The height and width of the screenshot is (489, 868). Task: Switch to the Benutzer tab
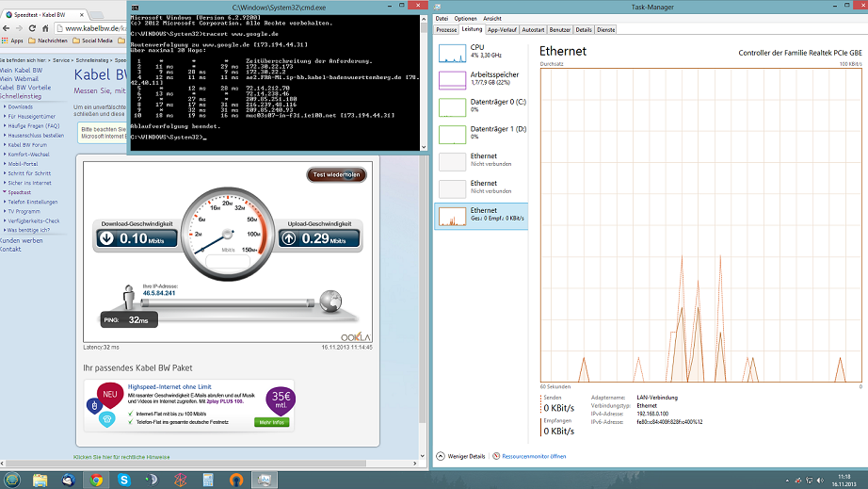pyautogui.click(x=559, y=30)
